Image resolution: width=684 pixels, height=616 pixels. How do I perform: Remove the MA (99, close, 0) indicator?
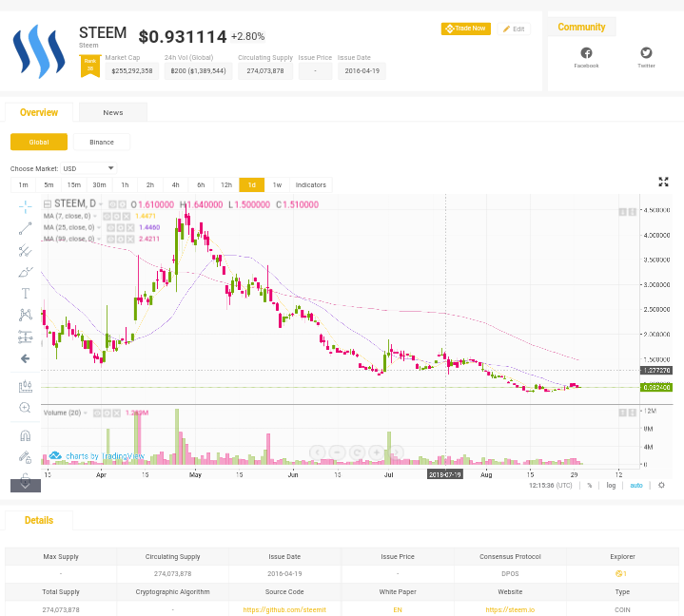[x=130, y=239]
